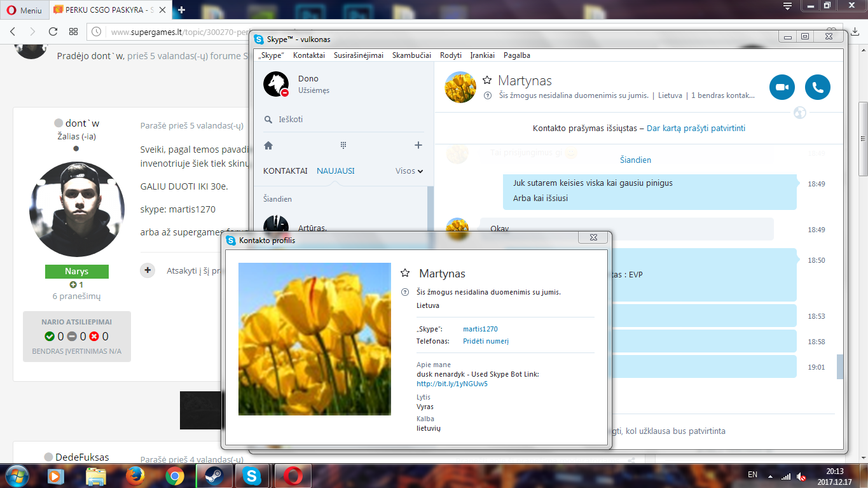The image size is (868, 488).
Task: Click the tulip profile picture in Kontakto profilis
Action: pos(315,339)
